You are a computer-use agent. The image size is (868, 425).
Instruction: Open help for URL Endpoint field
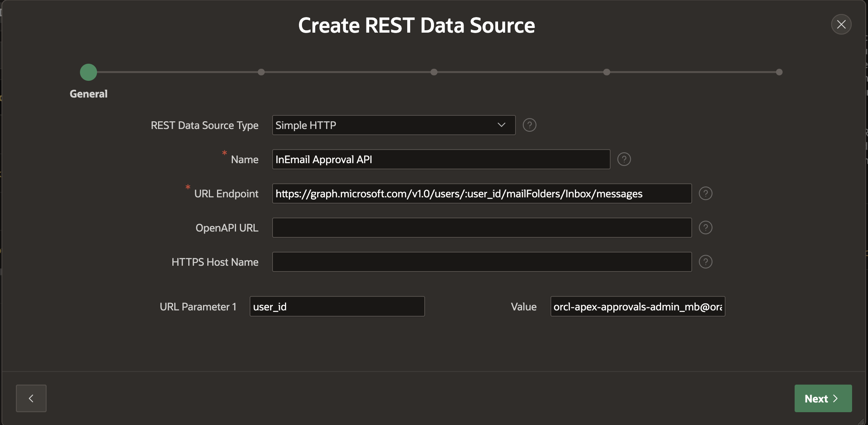705,193
